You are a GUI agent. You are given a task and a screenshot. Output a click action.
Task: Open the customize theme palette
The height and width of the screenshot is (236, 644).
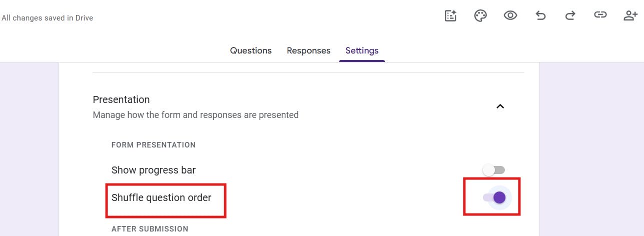coord(480,15)
